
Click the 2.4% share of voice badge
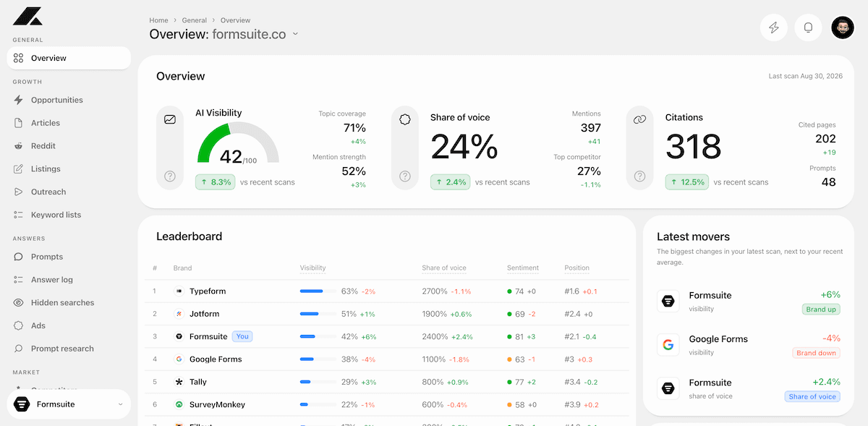[451, 182]
